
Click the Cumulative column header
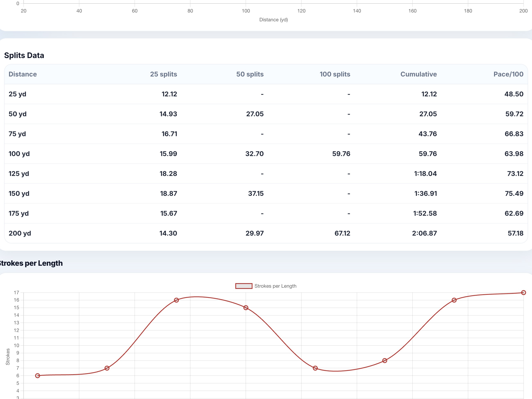pos(418,74)
